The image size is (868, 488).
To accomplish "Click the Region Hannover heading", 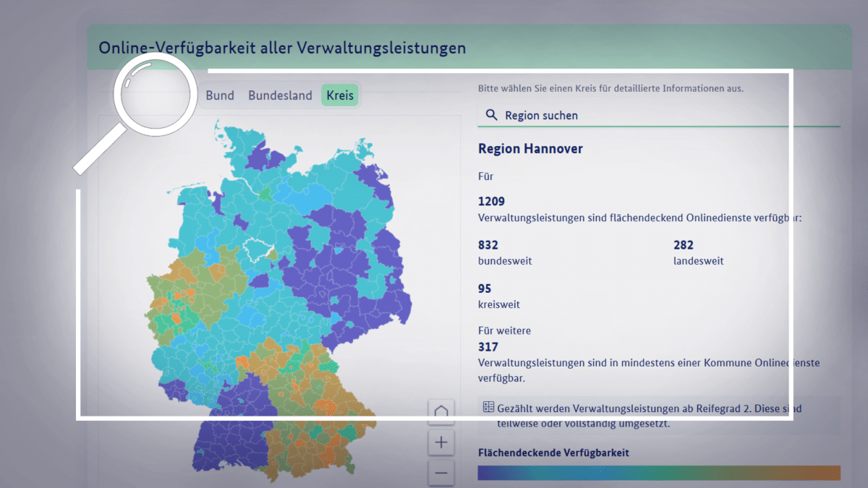I will click(530, 149).
